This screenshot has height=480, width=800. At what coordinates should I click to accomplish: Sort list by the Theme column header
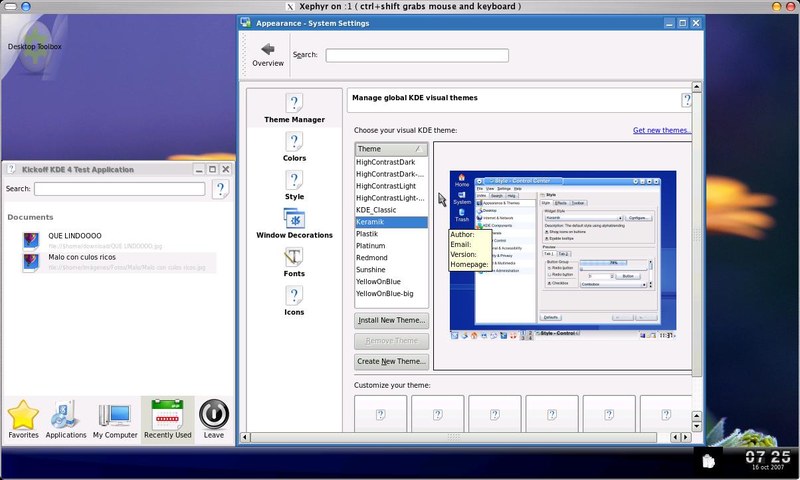point(391,149)
